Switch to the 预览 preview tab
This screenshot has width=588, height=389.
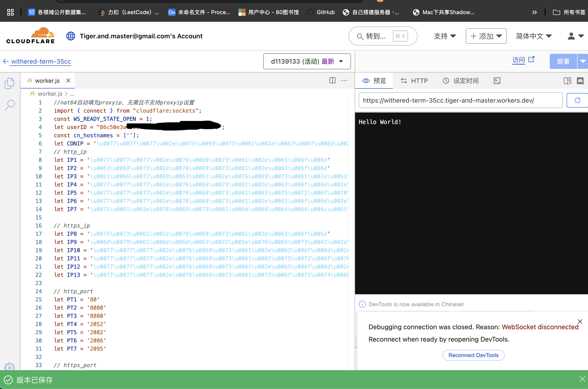tap(374, 81)
